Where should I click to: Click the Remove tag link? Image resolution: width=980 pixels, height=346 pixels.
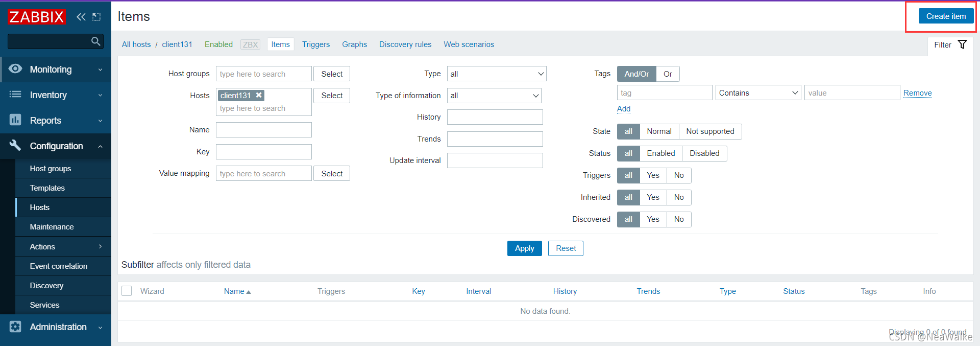click(x=917, y=93)
